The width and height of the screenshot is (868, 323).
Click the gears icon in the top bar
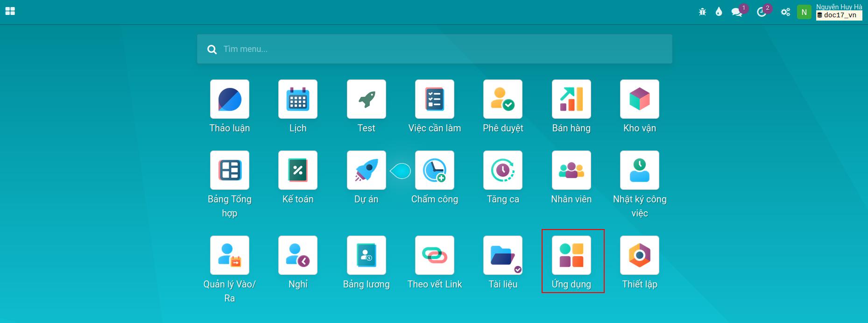tap(785, 12)
